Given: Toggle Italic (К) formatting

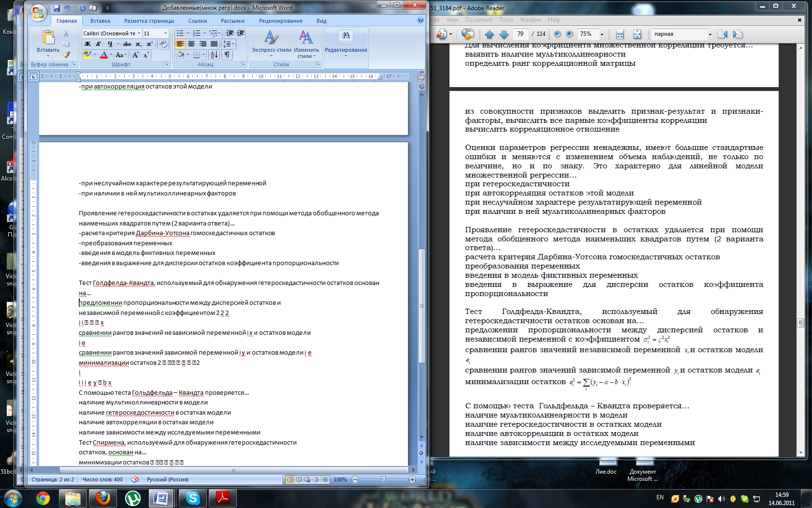Looking at the screenshot, I should pyautogui.click(x=99, y=44).
